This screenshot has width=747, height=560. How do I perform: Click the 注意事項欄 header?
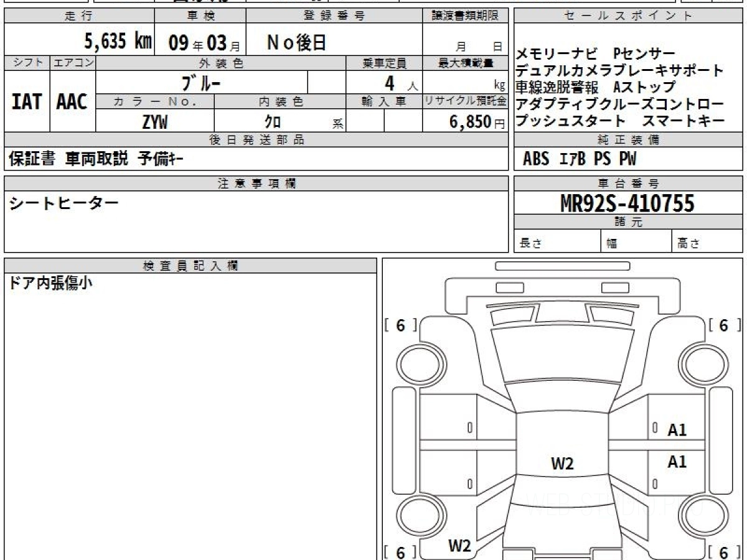coord(256,184)
